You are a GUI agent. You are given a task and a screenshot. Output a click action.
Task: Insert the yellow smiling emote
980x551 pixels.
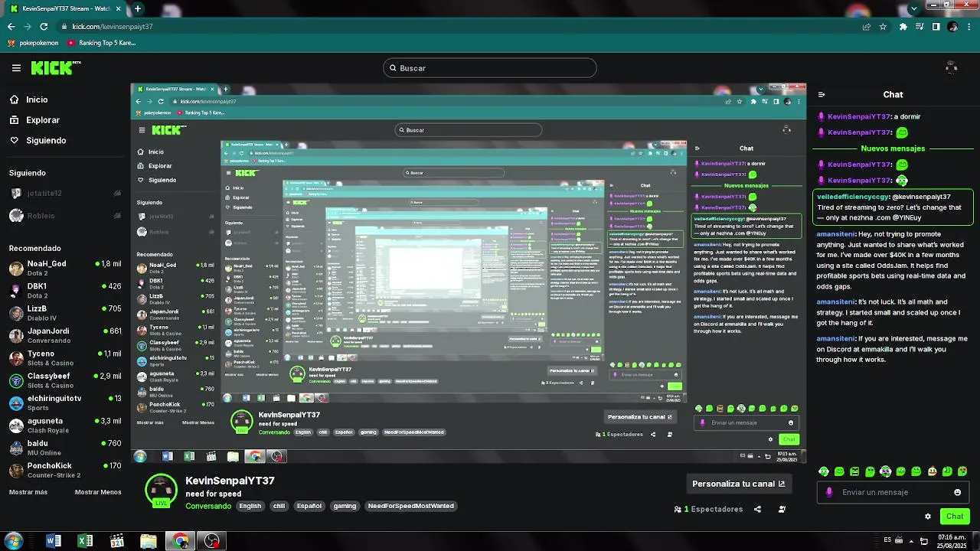coord(932,471)
